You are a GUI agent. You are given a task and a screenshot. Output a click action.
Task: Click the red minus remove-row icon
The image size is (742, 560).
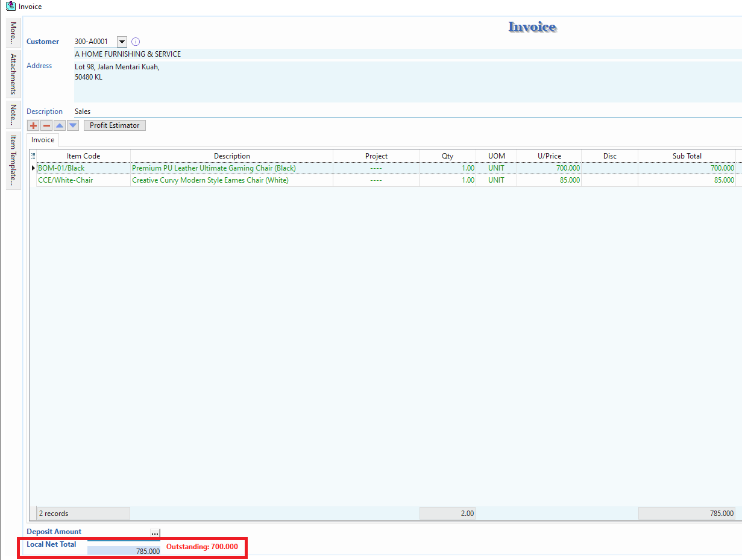pyautogui.click(x=46, y=125)
